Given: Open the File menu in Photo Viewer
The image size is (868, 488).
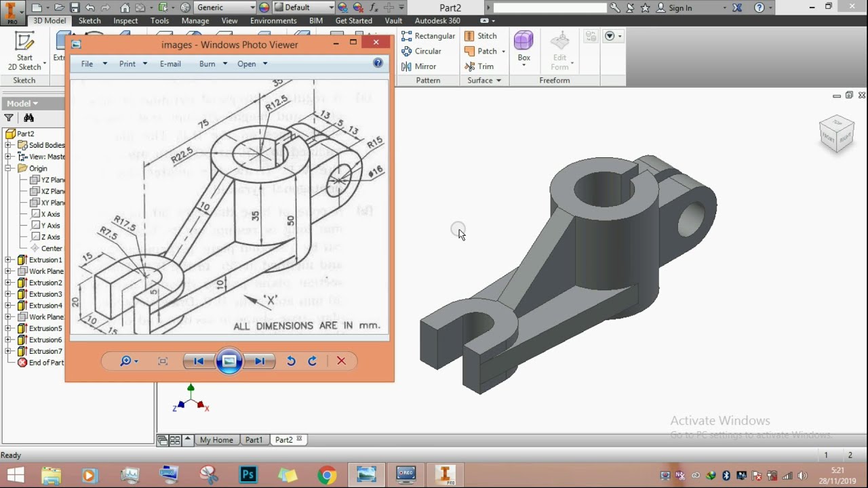Looking at the screenshot, I should click(94, 64).
